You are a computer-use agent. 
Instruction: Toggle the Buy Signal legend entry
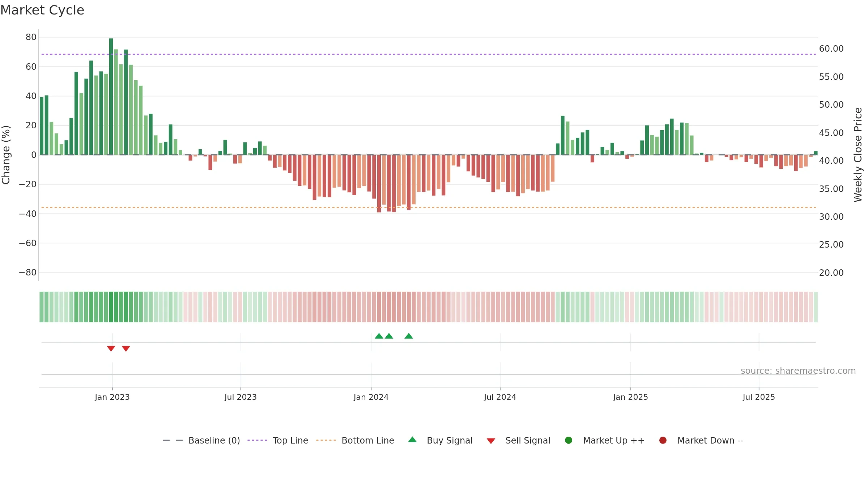coord(440,440)
